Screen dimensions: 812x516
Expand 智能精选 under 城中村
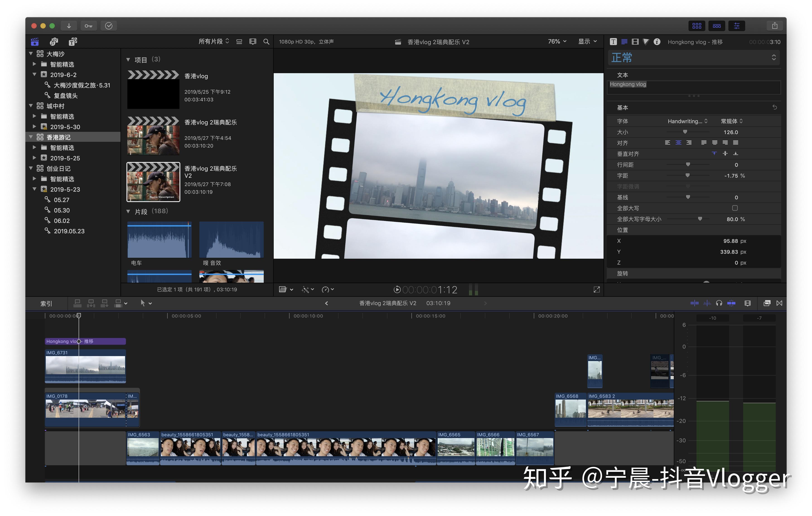pyautogui.click(x=34, y=116)
